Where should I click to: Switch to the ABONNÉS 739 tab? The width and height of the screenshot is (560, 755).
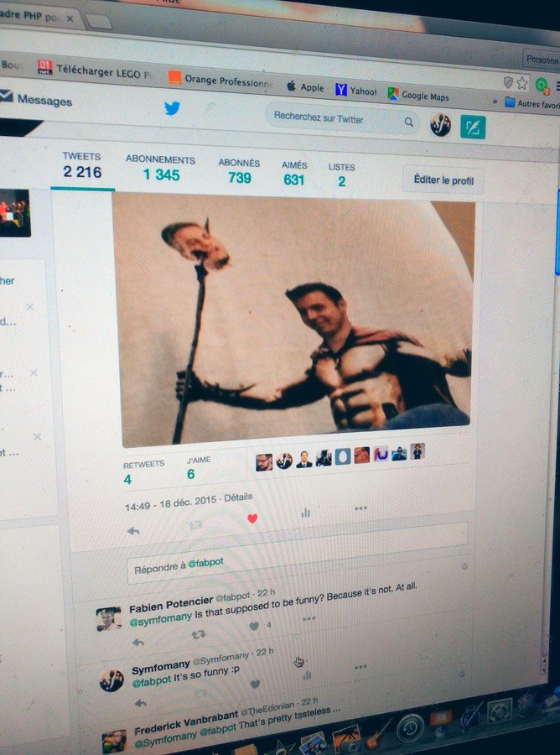click(239, 170)
